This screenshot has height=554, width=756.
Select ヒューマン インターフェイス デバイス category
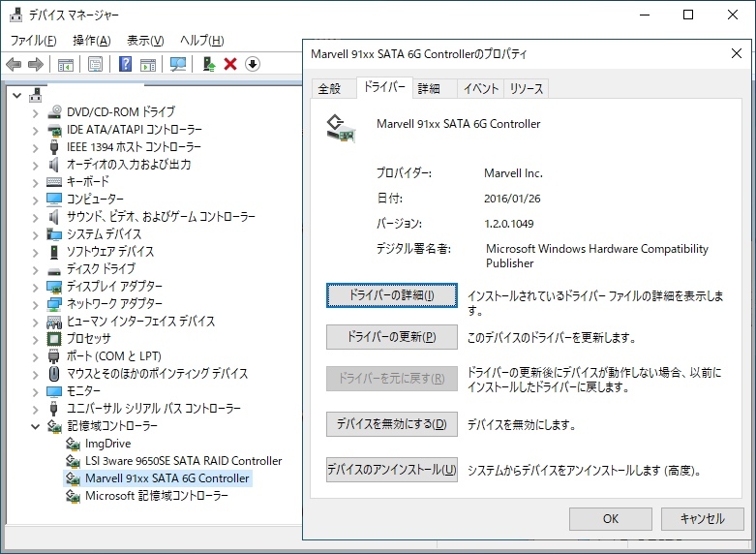pyautogui.click(x=140, y=322)
